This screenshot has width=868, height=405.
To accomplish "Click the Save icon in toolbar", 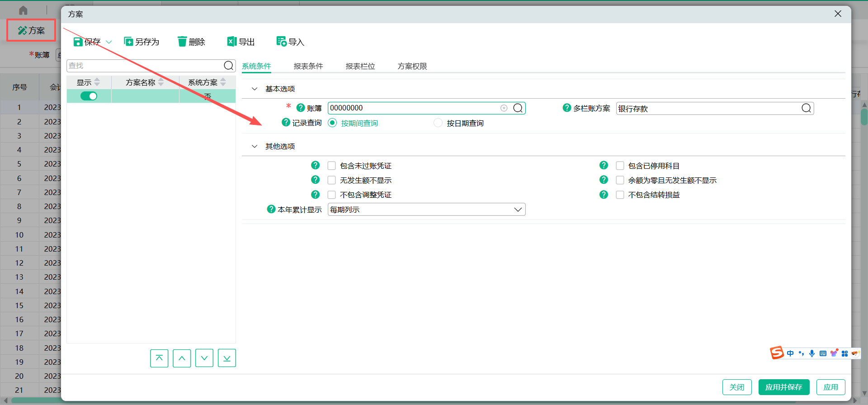I will click(x=78, y=42).
